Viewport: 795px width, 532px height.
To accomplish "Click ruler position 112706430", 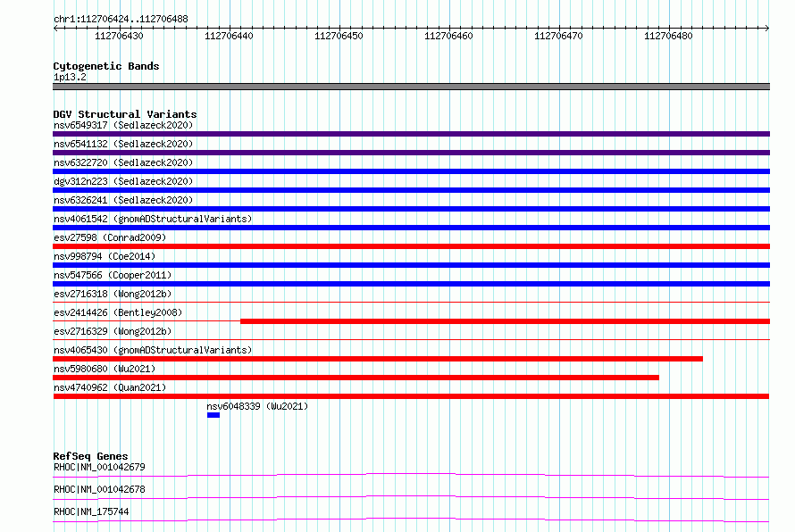I will 119,36.
